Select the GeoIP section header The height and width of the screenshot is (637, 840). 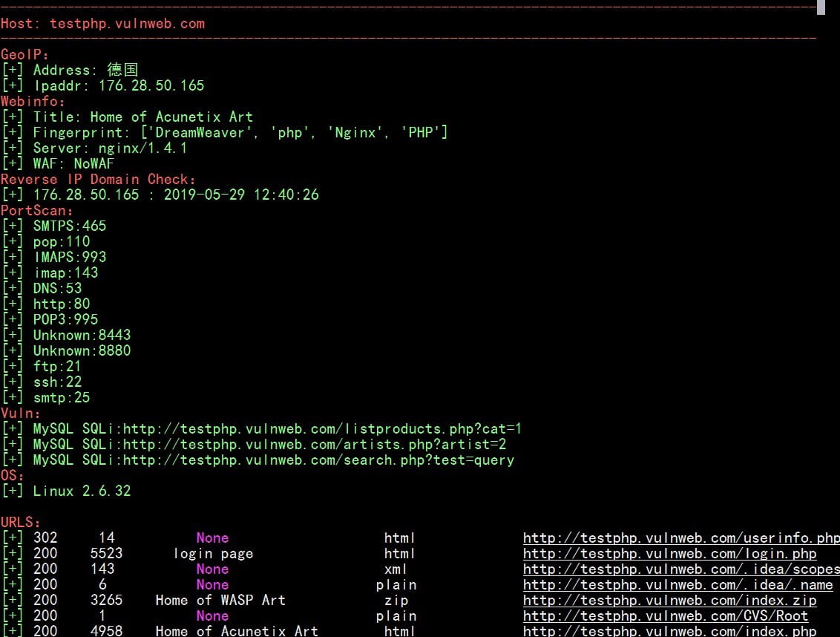[22, 54]
